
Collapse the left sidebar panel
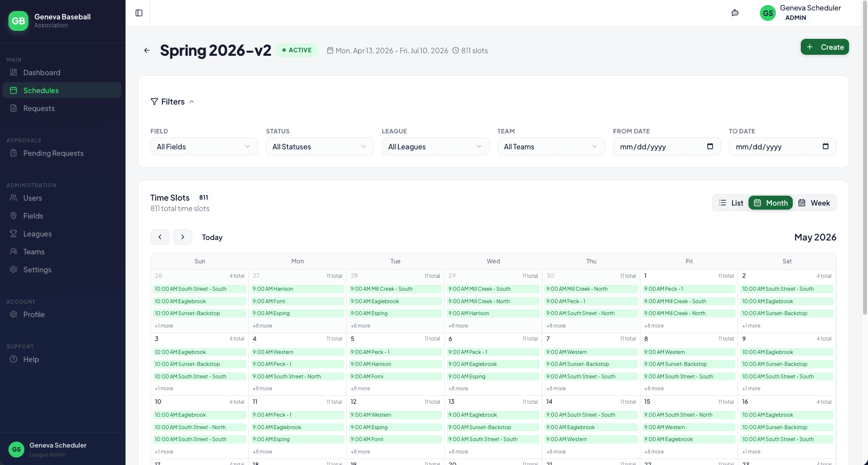pos(138,13)
